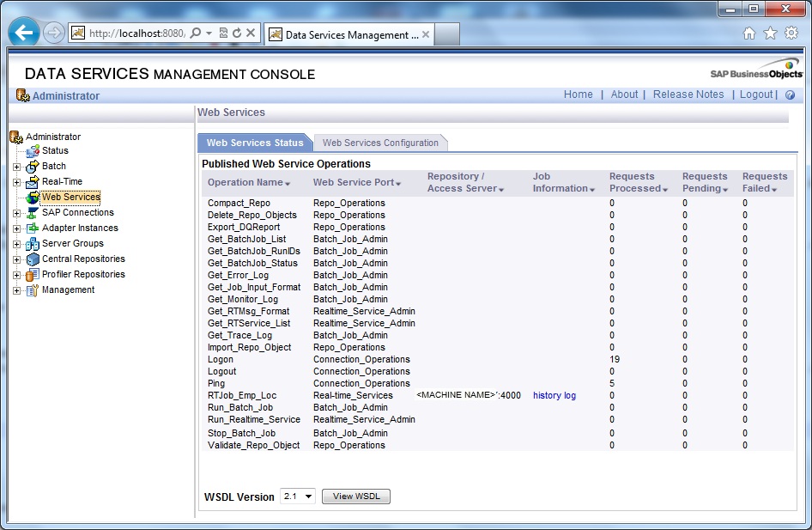Click the Status node icon
This screenshot has width=812, height=530.
click(x=33, y=151)
